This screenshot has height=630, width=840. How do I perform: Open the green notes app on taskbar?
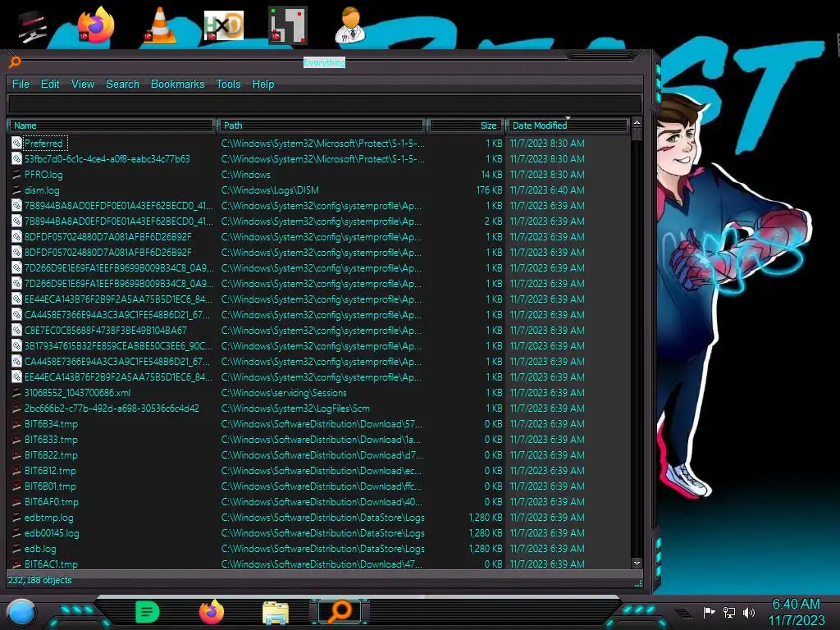point(148,612)
